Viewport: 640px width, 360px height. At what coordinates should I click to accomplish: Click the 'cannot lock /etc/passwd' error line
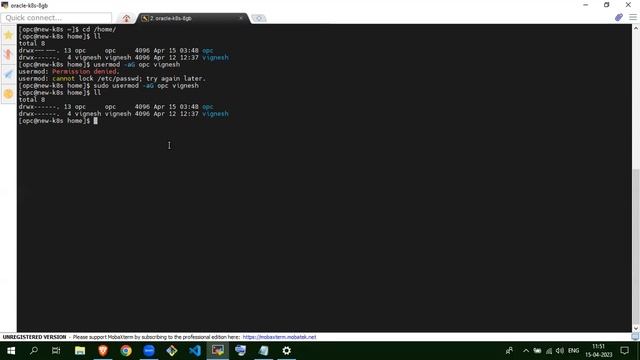pyautogui.click(x=112, y=78)
